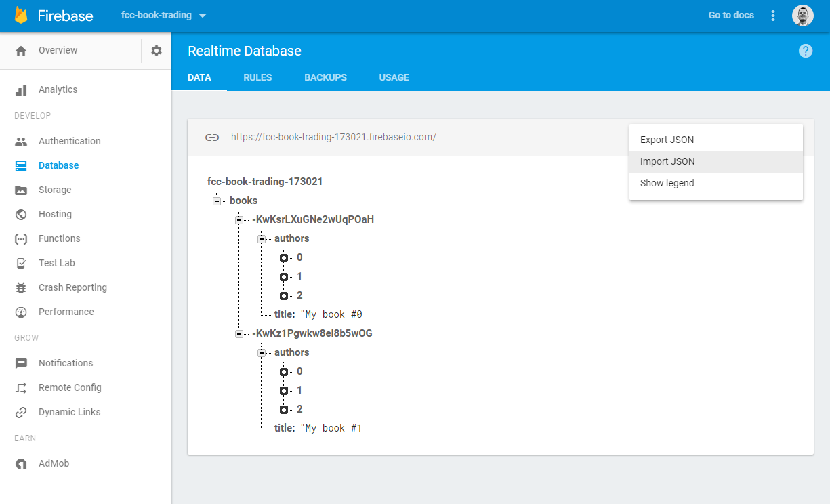Viewport: 830px width, 504px height.
Task: Click title value "My book #1"
Action: pyautogui.click(x=331, y=428)
